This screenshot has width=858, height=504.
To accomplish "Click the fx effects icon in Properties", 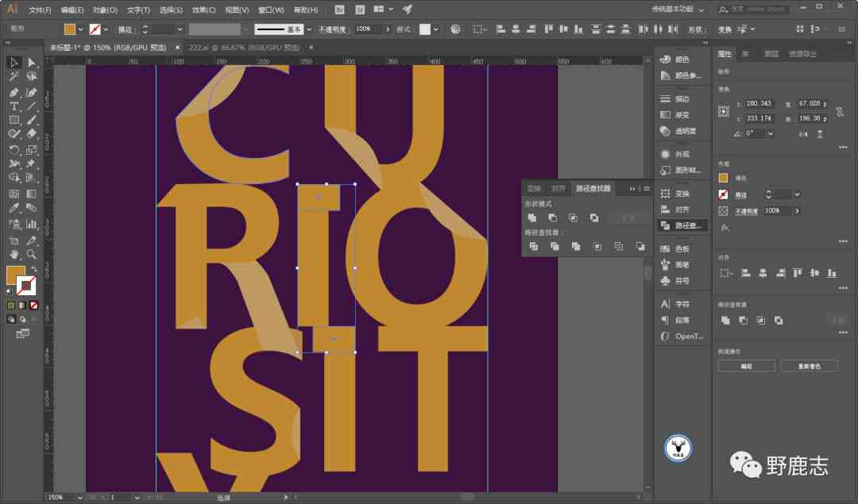I will point(725,227).
